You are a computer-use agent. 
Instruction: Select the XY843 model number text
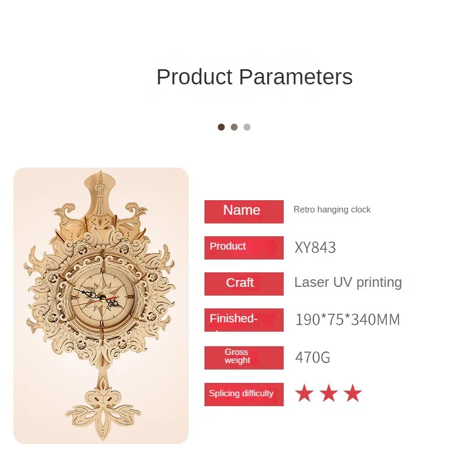pos(315,247)
